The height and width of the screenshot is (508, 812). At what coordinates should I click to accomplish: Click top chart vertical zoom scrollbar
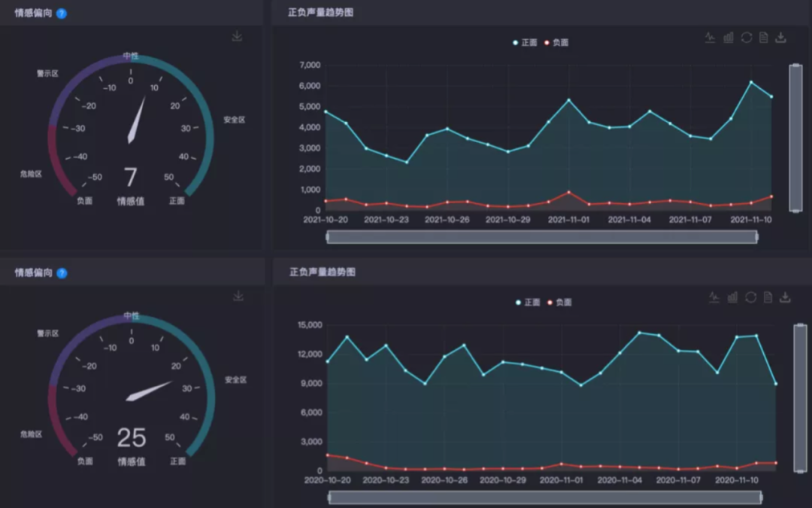tap(795, 138)
